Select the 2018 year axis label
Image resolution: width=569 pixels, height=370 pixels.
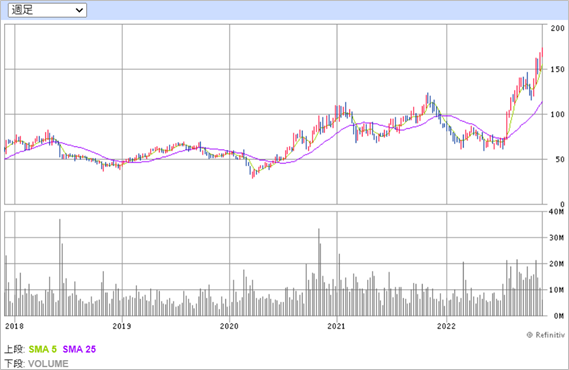click(15, 326)
